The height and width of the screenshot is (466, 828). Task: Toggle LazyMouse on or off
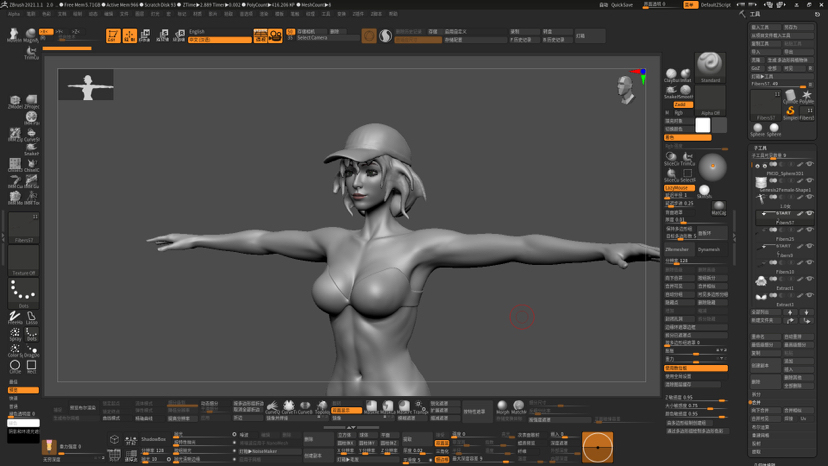point(679,188)
